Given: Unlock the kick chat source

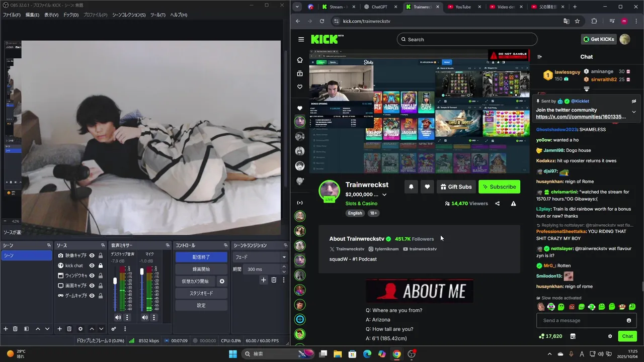Looking at the screenshot, I should (101, 265).
